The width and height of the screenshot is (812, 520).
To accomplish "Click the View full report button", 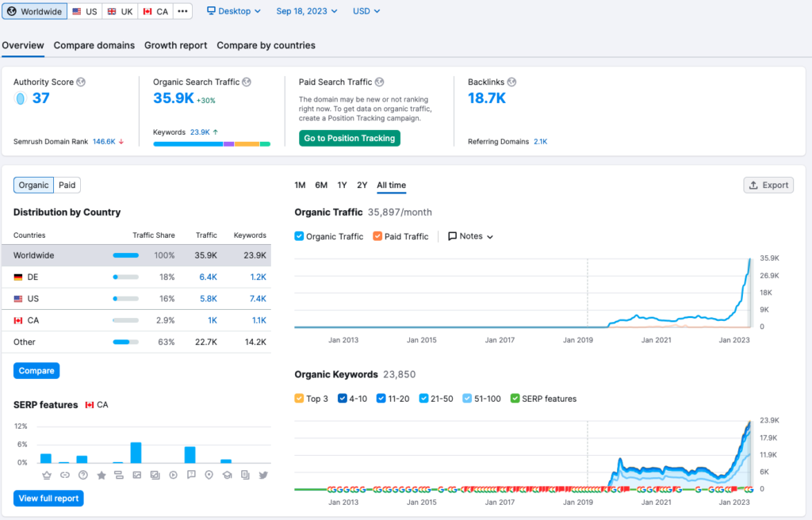I will pyautogui.click(x=48, y=499).
